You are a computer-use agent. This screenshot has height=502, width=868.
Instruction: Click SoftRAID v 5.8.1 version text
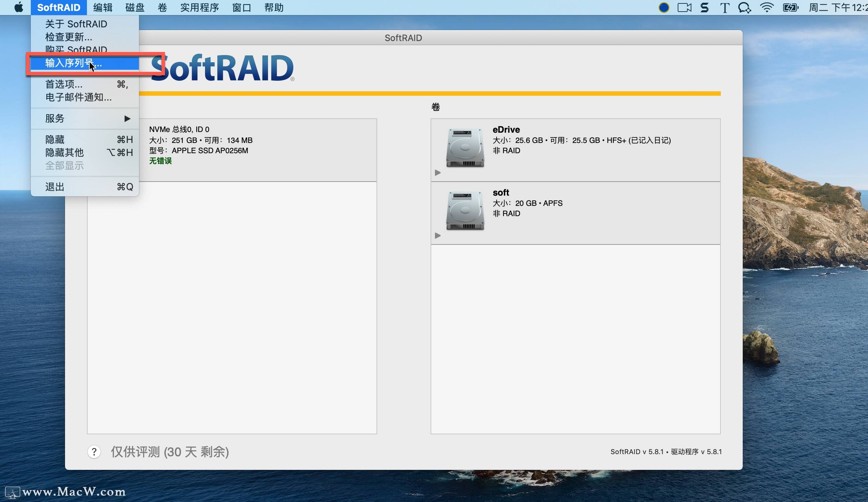click(x=666, y=452)
